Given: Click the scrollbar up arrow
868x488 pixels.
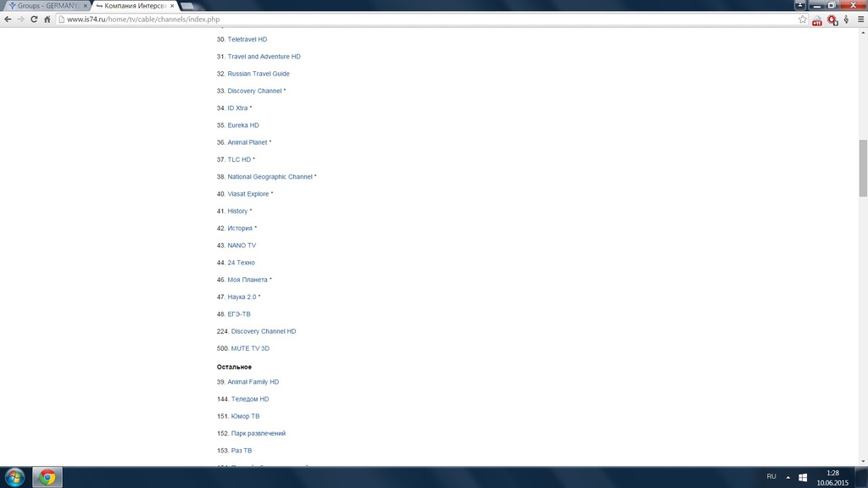Looking at the screenshot, I should [x=862, y=33].
